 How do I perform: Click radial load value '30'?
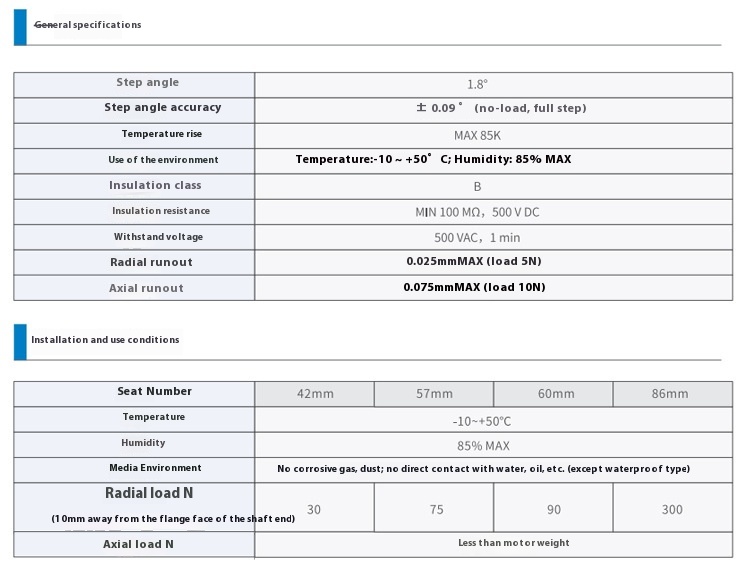[x=314, y=510]
